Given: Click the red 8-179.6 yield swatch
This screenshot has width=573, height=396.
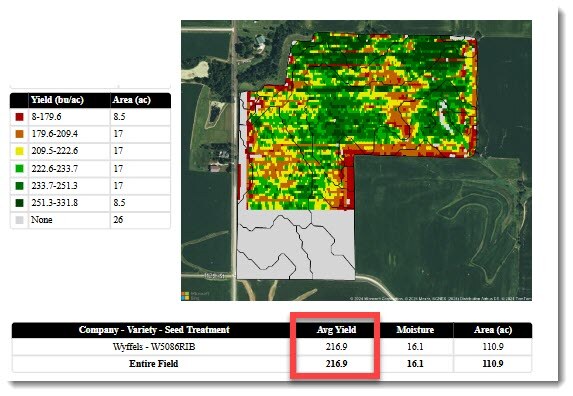Looking at the screenshot, I should pos(19,117).
